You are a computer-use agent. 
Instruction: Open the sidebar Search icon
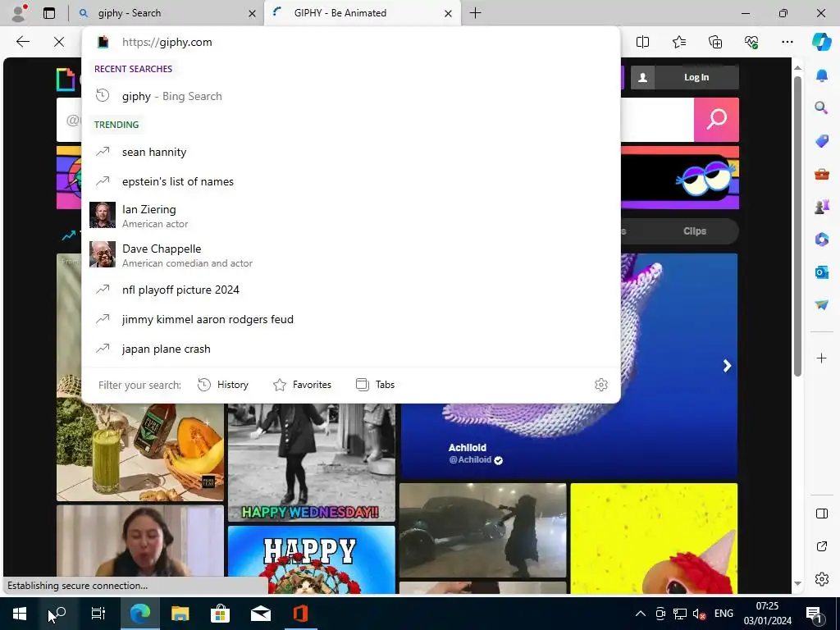pyautogui.click(x=821, y=108)
